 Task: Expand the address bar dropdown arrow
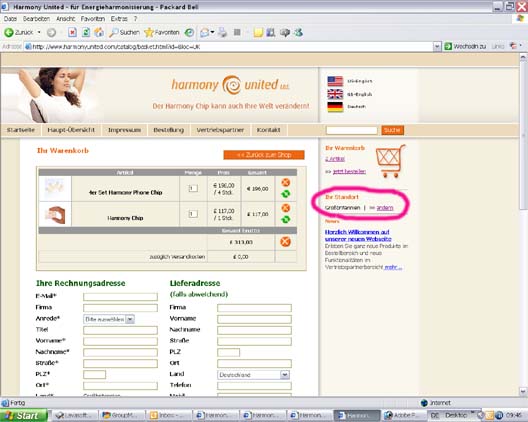point(437,46)
